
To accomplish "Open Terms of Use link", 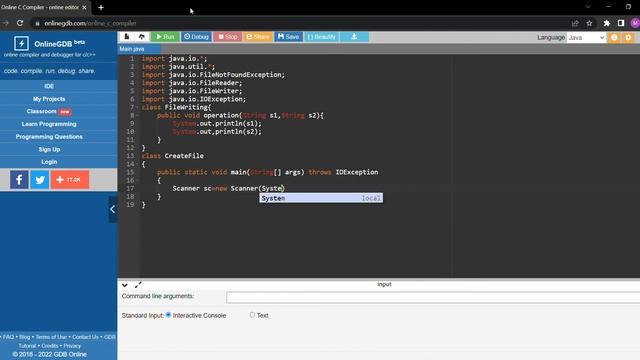I will point(51,337).
